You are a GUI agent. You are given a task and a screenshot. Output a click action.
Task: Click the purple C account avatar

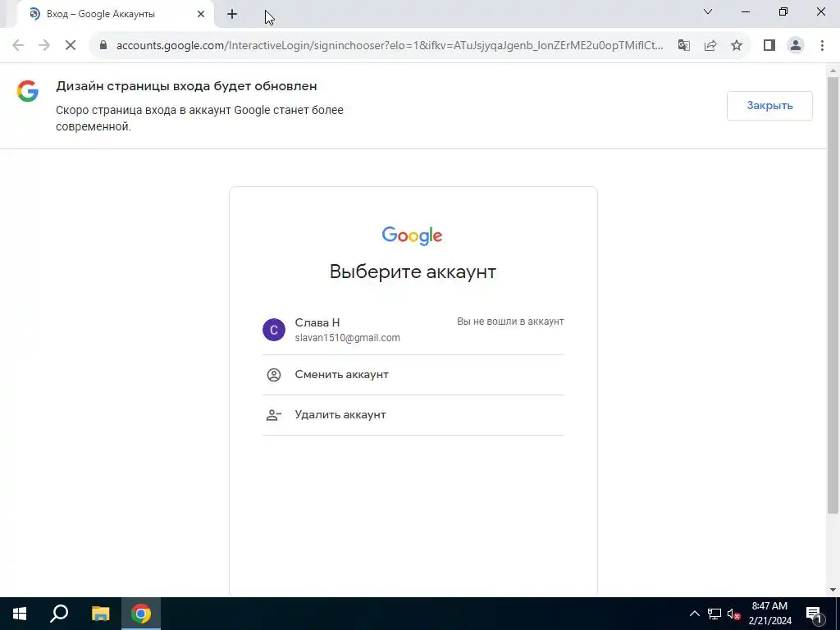pos(274,330)
